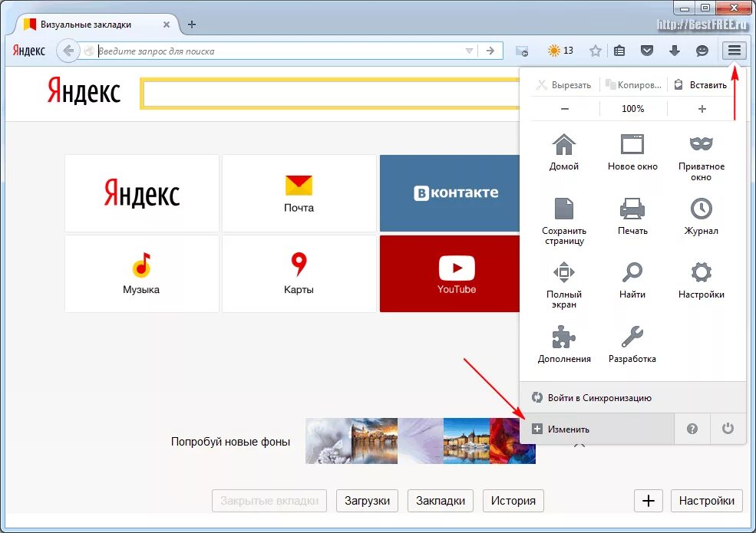The image size is (756, 533).
Task: Open a new tab with plus button
Action: pos(191,25)
